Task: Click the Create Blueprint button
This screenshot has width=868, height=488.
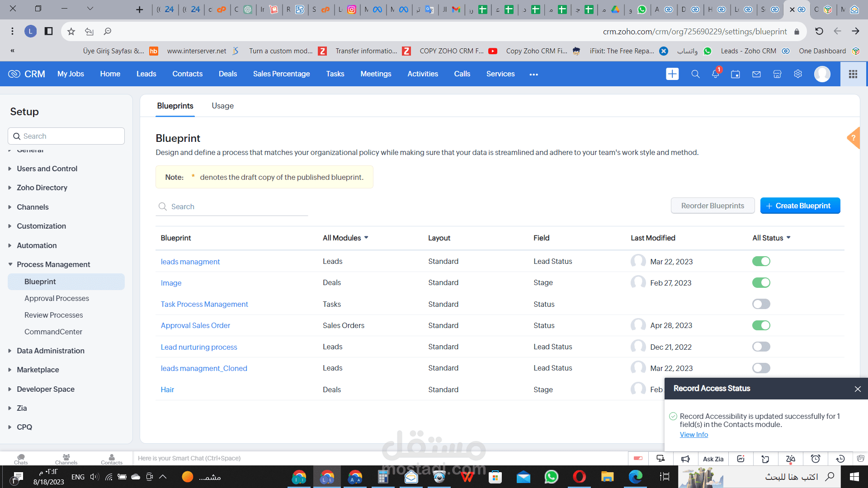Action: tap(800, 206)
